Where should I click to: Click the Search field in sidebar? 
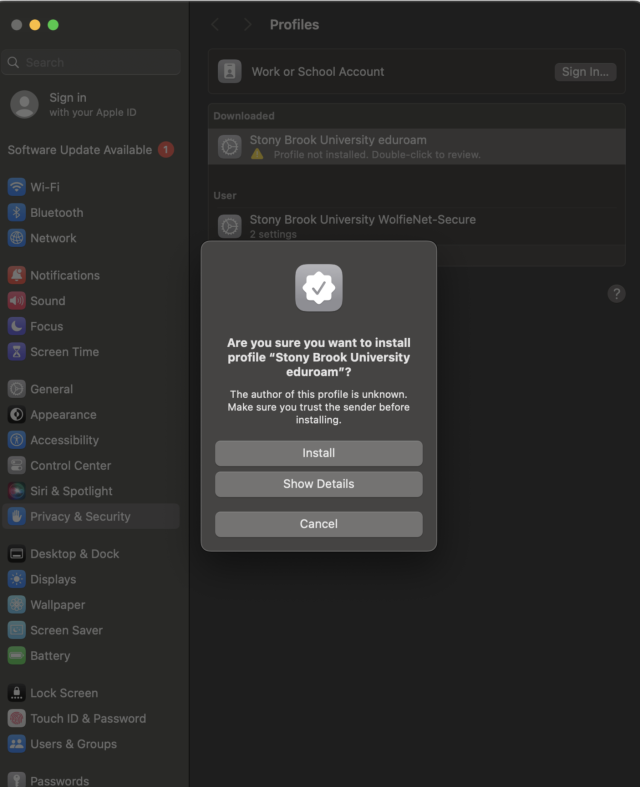coord(91,62)
